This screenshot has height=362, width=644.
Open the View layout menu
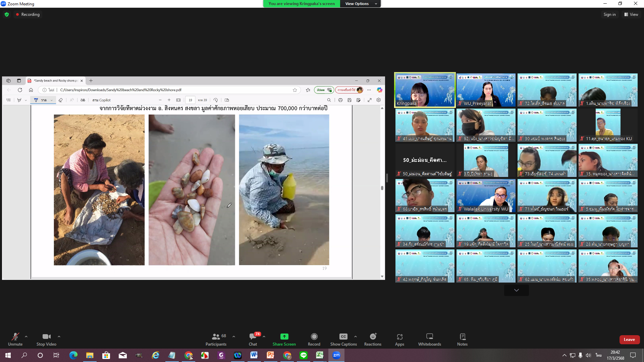[631, 14]
